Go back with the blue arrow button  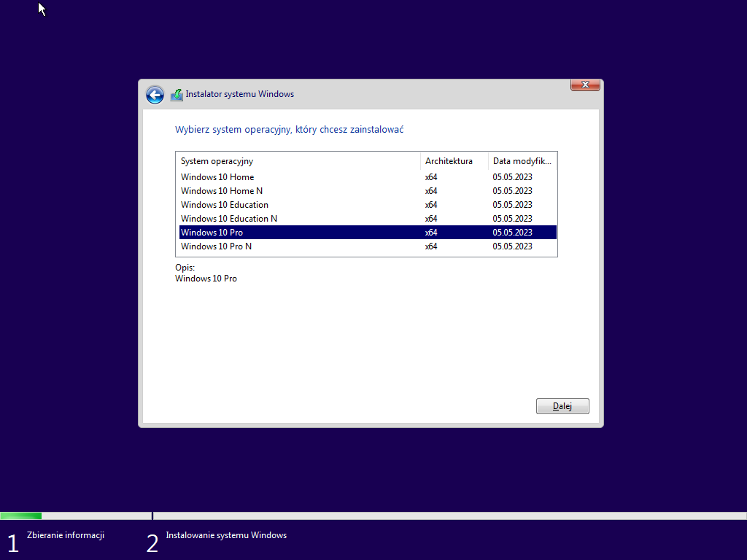[x=155, y=95]
